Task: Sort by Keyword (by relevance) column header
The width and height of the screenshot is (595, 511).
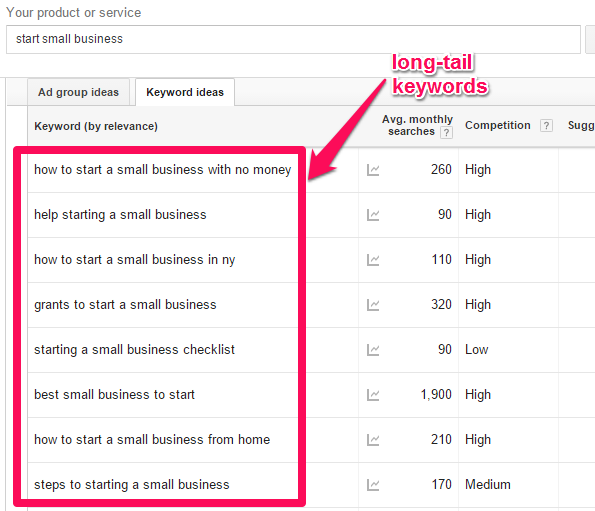Action: tap(96, 126)
